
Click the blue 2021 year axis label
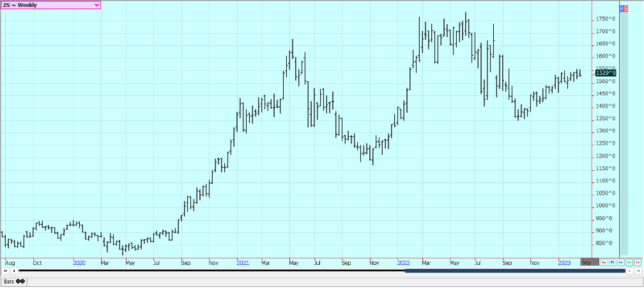tap(243, 262)
